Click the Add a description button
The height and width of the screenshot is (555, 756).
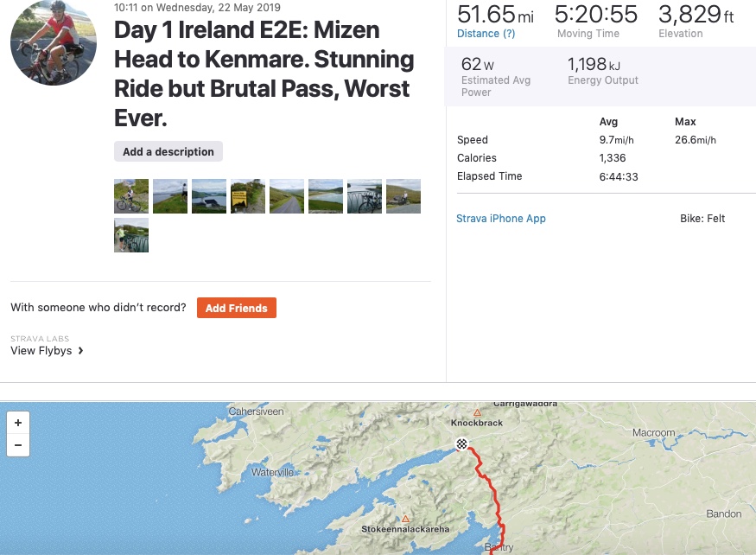coord(168,151)
